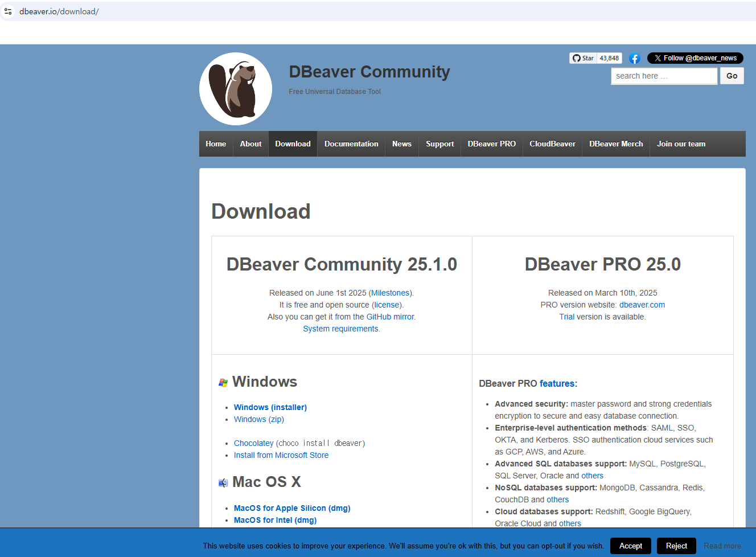Click the 'DBeaver PRO 25.0' heading
This screenshot has width=756, height=557.
coord(603,264)
